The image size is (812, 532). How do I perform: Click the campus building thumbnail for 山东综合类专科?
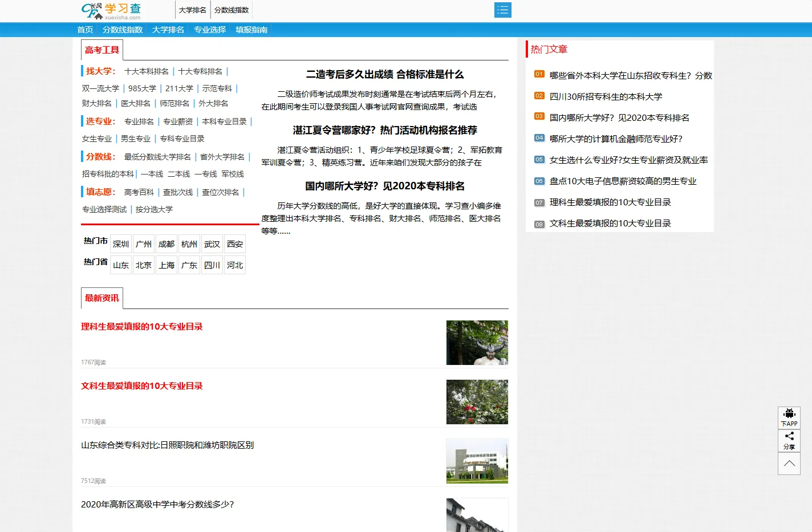click(477, 461)
